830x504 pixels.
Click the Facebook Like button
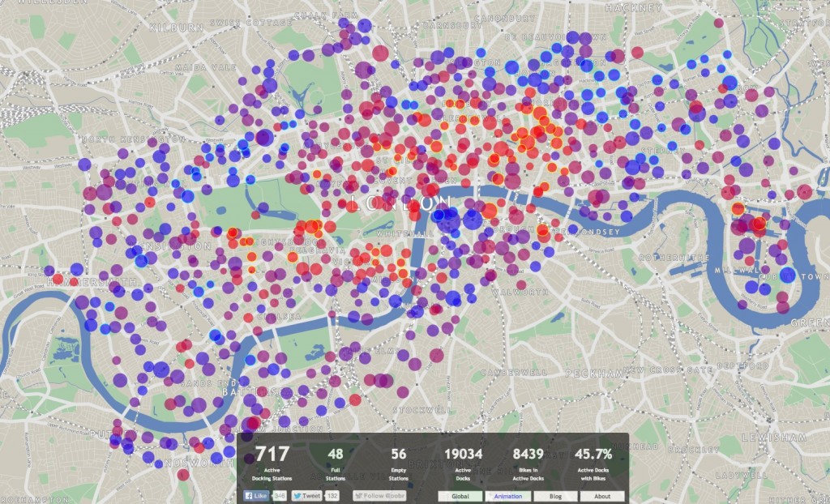(258, 494)
